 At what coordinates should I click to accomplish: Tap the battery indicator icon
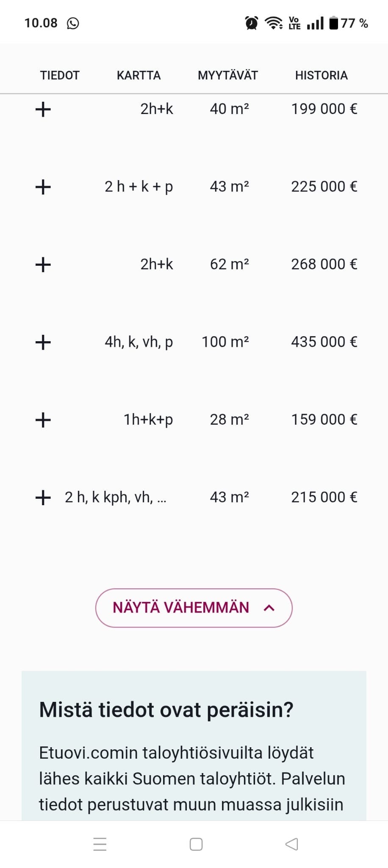pyautogui.click(x=334, y=23)
